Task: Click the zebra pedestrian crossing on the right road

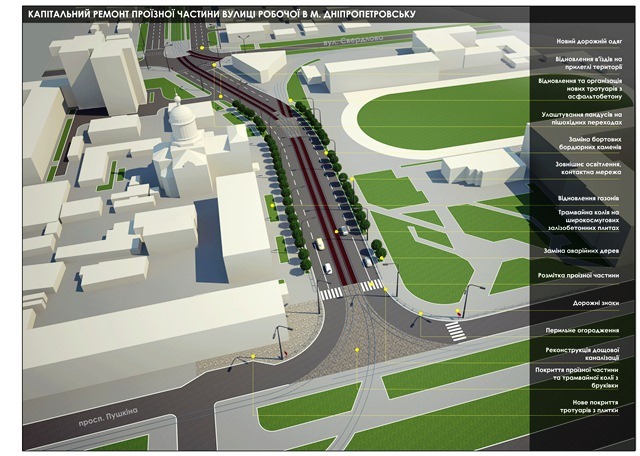Action: pyautogui.click(x=454, y=328)
